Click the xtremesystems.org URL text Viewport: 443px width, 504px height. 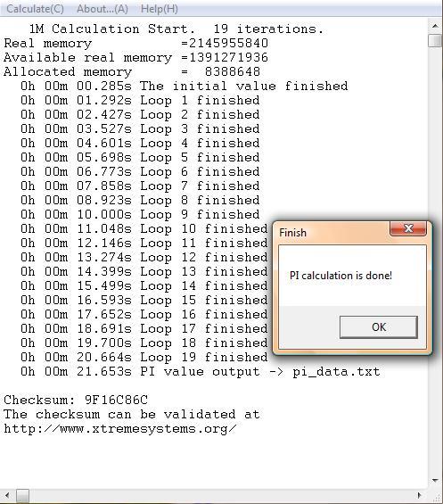pos(120,429)
